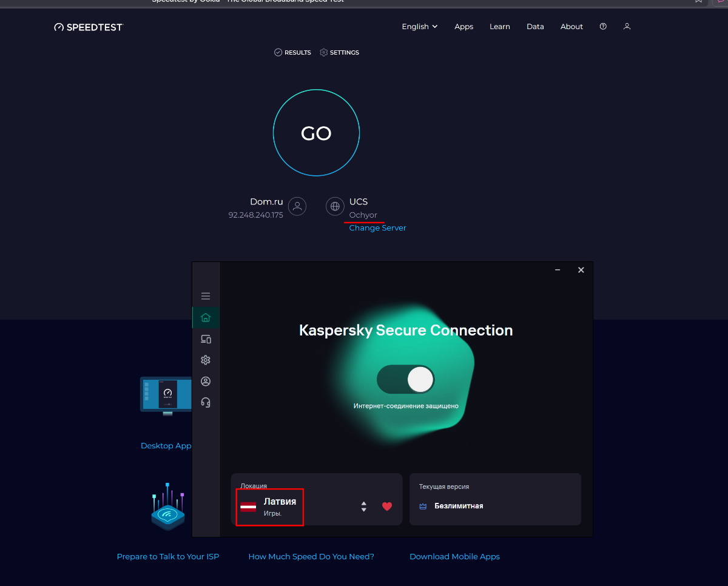Click the ISP router illustration
The height and width of the screenshot is (586, 728).
[168, 507]
